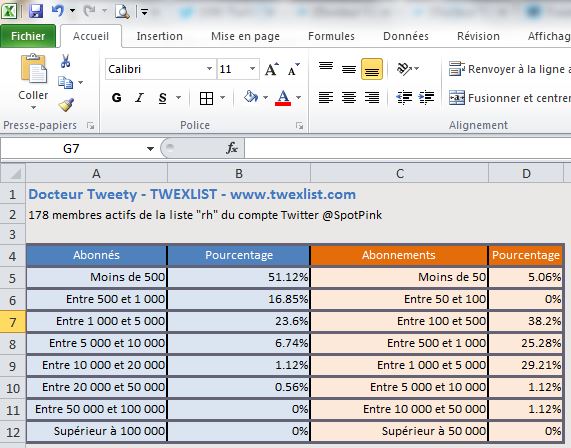Click the Cut scissors icon
Screen dimensions: 571x448
(x=66, y=61)
